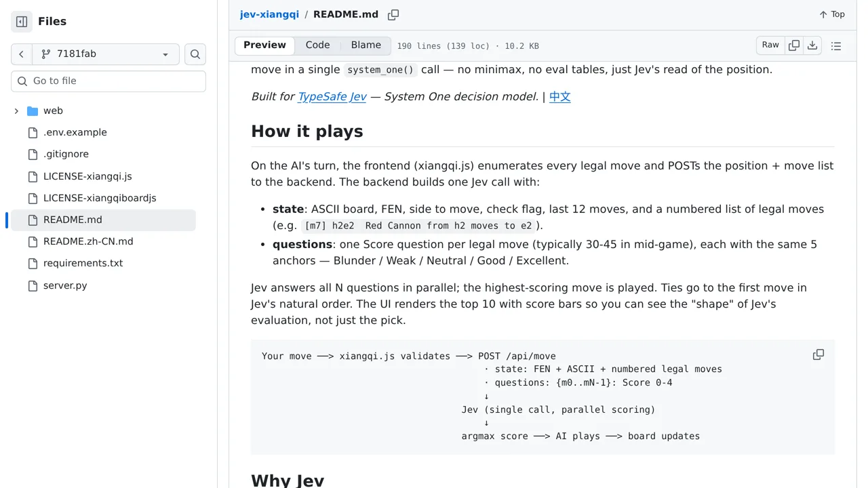This screenshot has width=868, height=488.
Task: Copy the code block contents
Action: coord(818,354)
